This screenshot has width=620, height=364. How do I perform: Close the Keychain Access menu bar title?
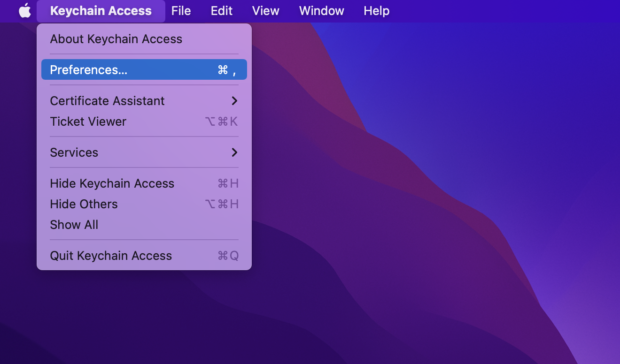click(x=101, y=11)
